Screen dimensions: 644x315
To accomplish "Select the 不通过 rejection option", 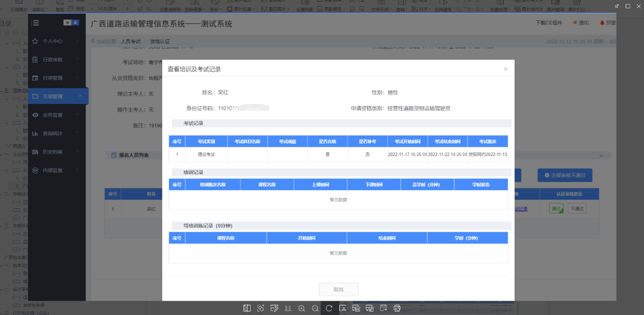I will tap(577, 208).
